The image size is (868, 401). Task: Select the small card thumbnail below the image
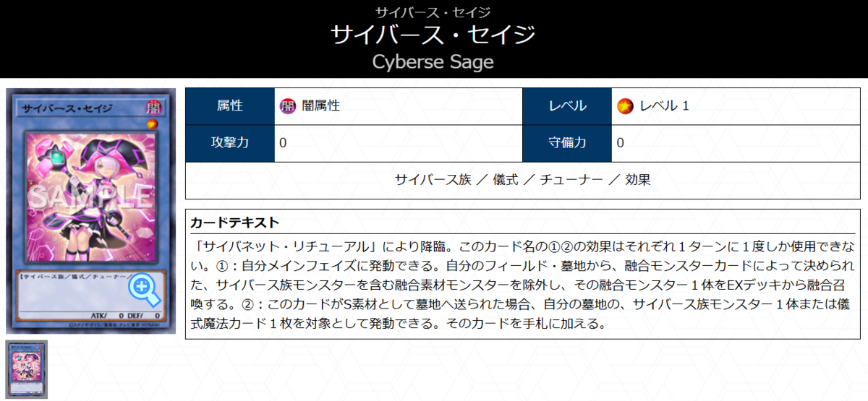pyautogui.click(x=27, y=368)
